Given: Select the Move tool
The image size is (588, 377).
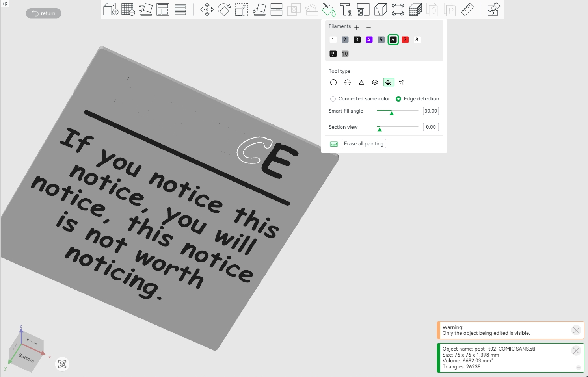Looking at the screenshot, I should click(207, 9).
